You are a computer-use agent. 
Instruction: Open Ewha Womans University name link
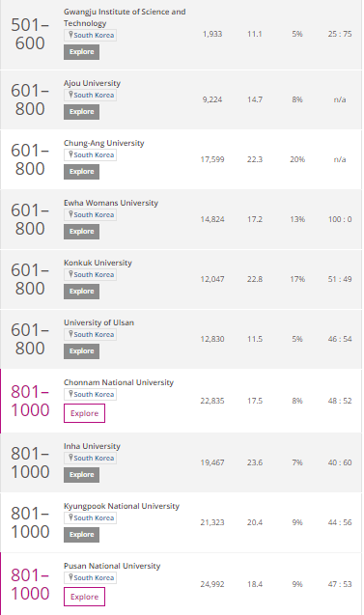[x=111, y=203]
